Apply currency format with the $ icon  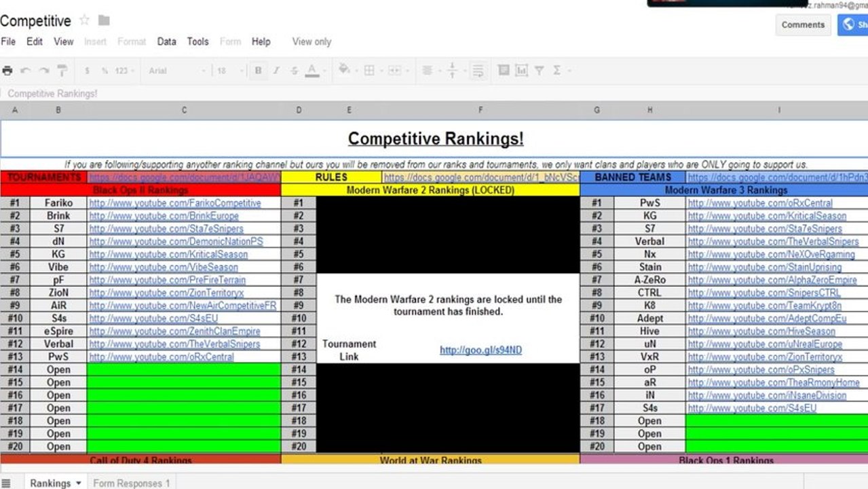[x=87, y=71]
